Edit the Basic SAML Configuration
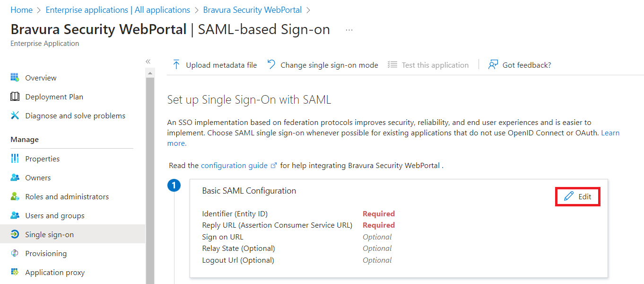The height and width of the screenshot is (284, 644). tap(577, 196)
